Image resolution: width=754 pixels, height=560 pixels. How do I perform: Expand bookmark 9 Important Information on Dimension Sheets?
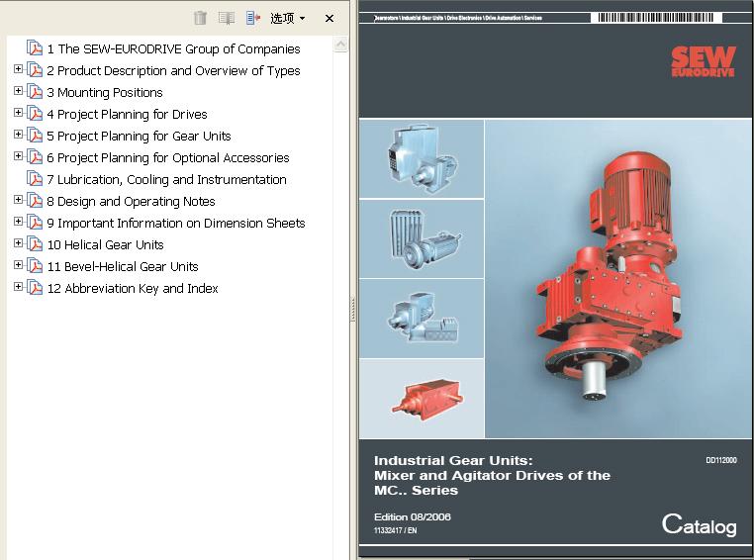tap(18, 221)
